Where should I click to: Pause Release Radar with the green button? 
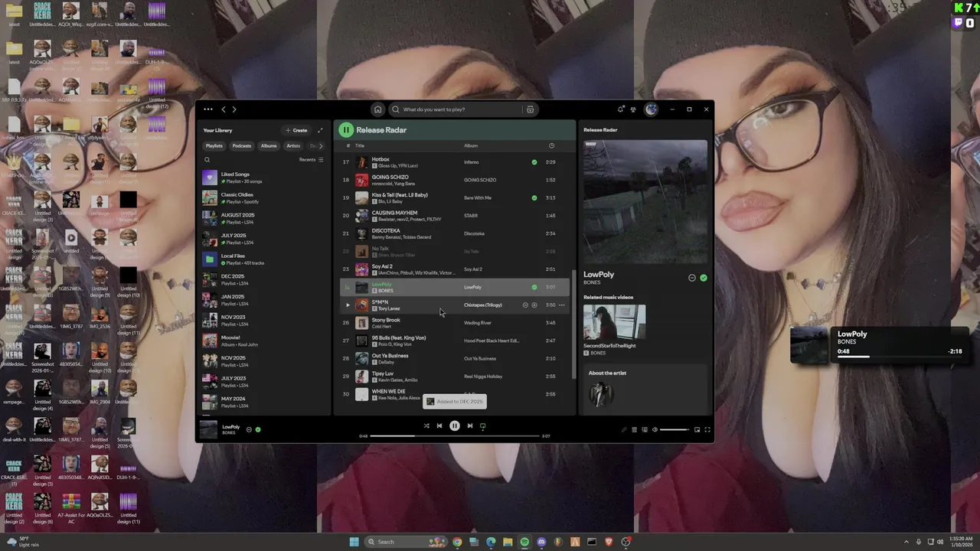[x=346, y=130]
